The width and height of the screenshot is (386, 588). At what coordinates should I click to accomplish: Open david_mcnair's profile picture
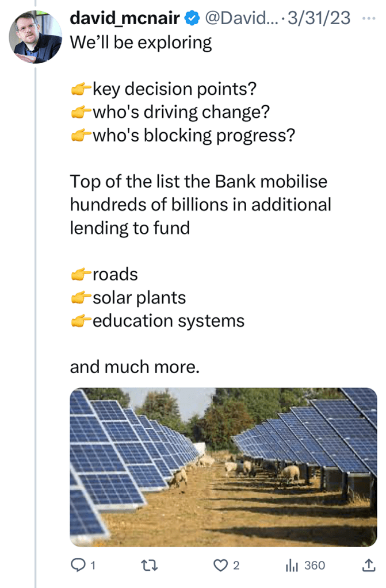tap(36, 37)
